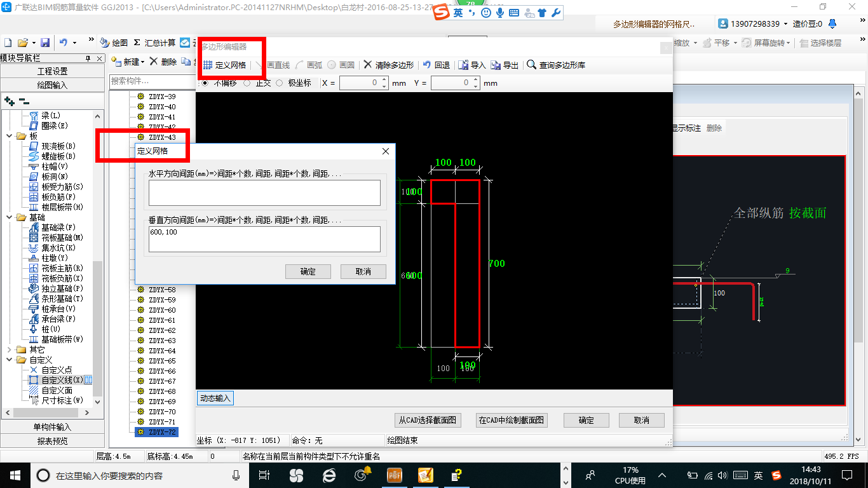Click 取消 in the 定义网格 dialog
Screen dimensions: 868x488
pos(363,271)
